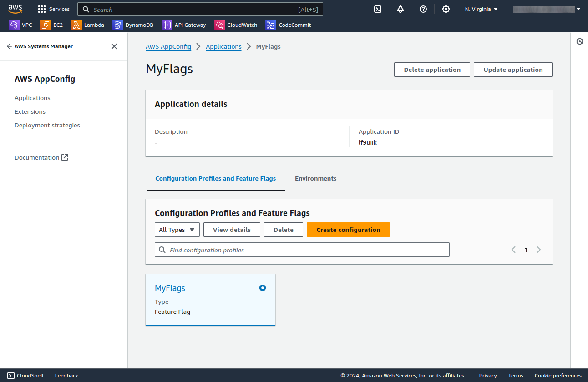Image resolution: width=588 pixels, height=382 pixels.
Task: Open the N. Virginia region dropdown
Action: point(481,9)
